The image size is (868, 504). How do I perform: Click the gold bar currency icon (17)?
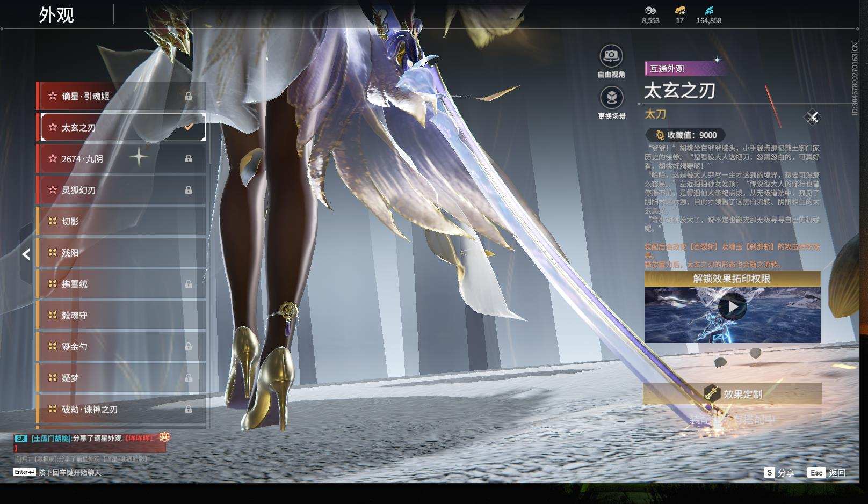pyautogui.click(x=680, y=10)
